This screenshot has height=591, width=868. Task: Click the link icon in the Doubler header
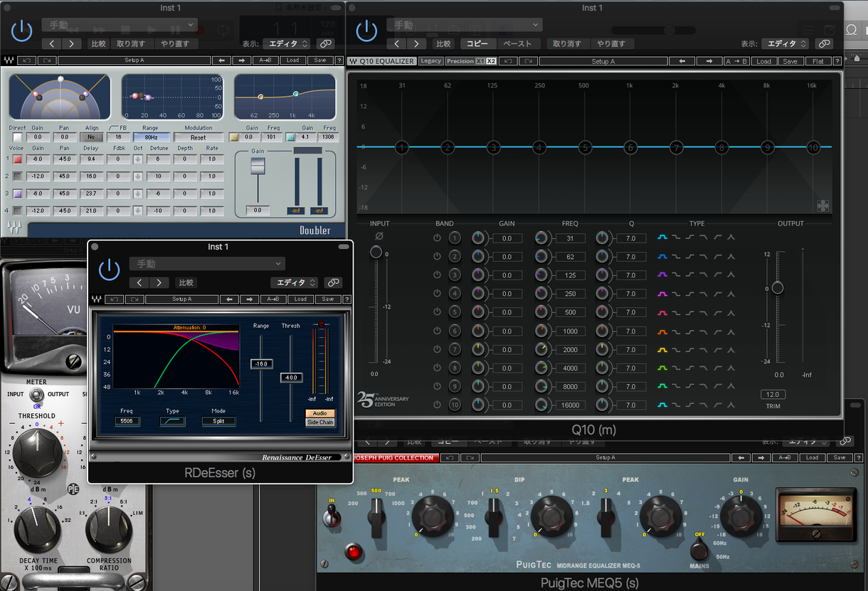click(327, 43)
